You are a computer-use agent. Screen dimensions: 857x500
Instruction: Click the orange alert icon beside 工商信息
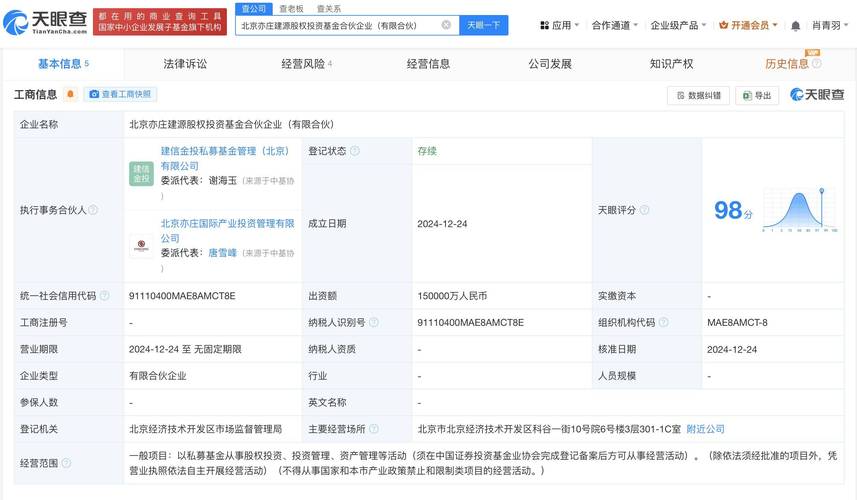point(70,94)
